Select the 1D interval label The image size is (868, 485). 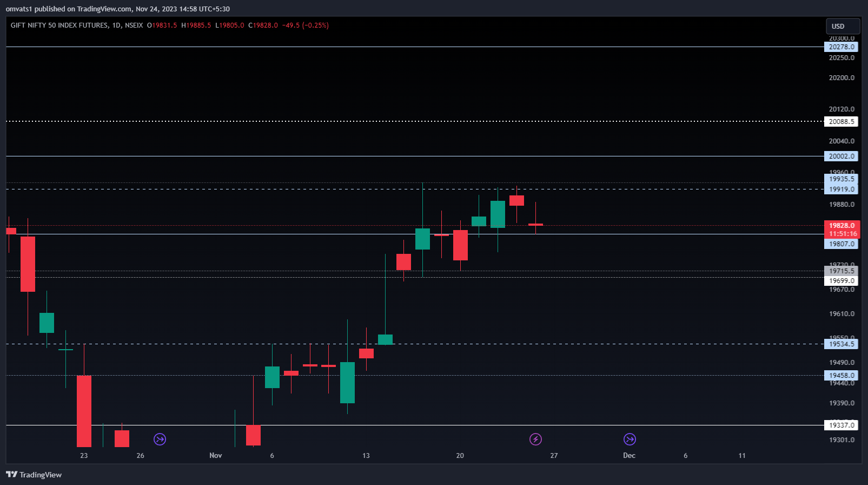point(116,25)
